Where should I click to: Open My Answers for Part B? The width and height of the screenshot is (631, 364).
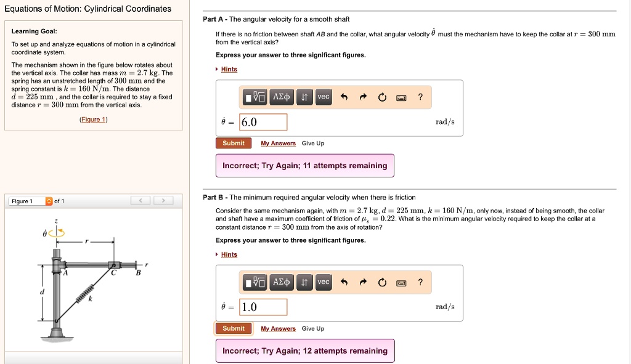(x=278, y=328)
